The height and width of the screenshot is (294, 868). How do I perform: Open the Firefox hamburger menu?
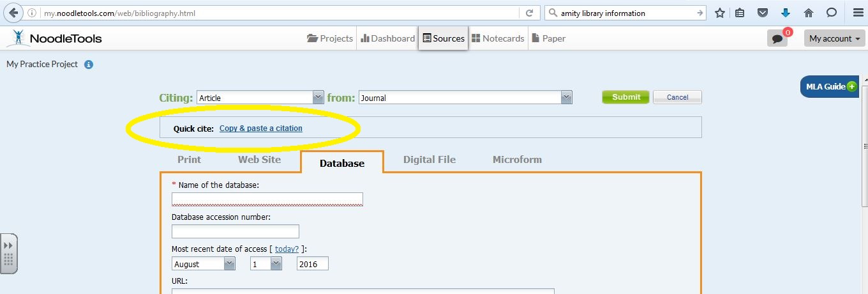point(857,13)
